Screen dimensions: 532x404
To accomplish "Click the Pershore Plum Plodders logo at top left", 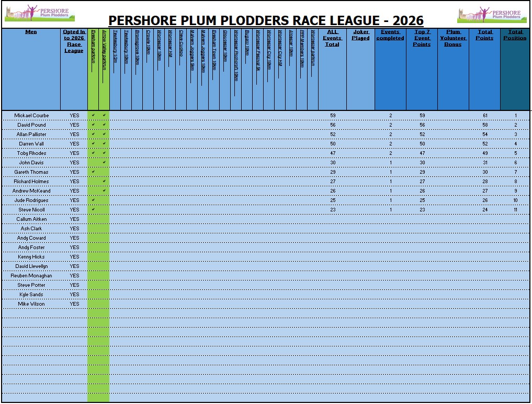I will pyautogui.click(x=39, y=14).
